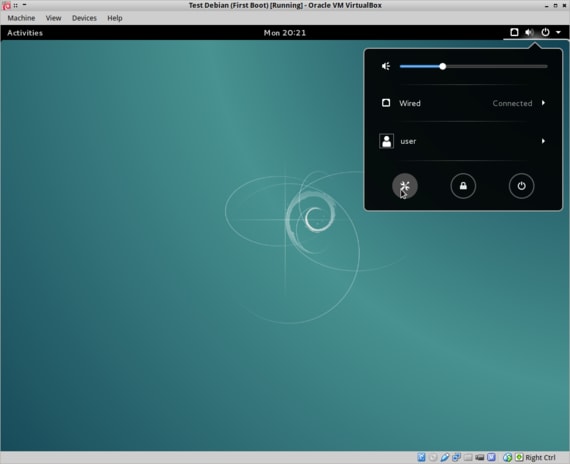Image resolution: width=570 pixels, height=464 pixels.
Task: Click the optical disc status icon
Action: point(433,457)
